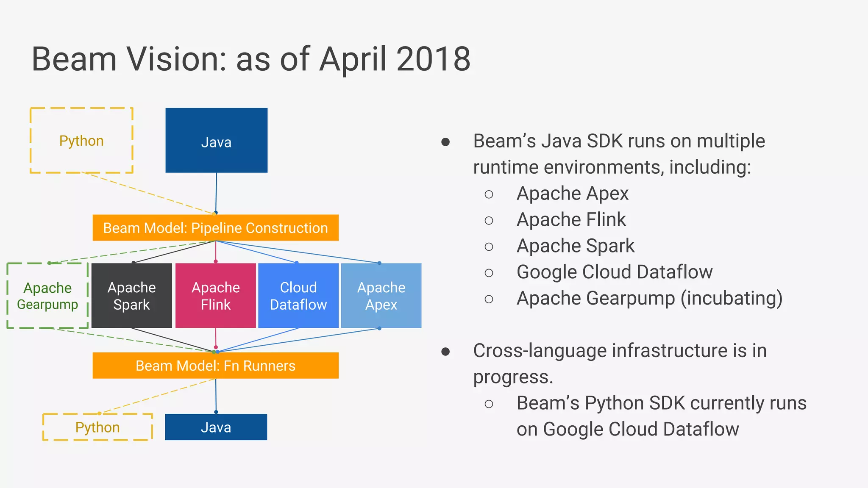Click the slide title Beam Vision

click(x=251, y=59)
